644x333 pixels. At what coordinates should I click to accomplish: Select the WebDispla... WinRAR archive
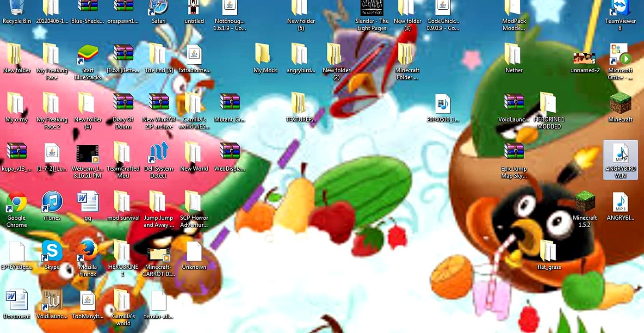click(230, 158)
